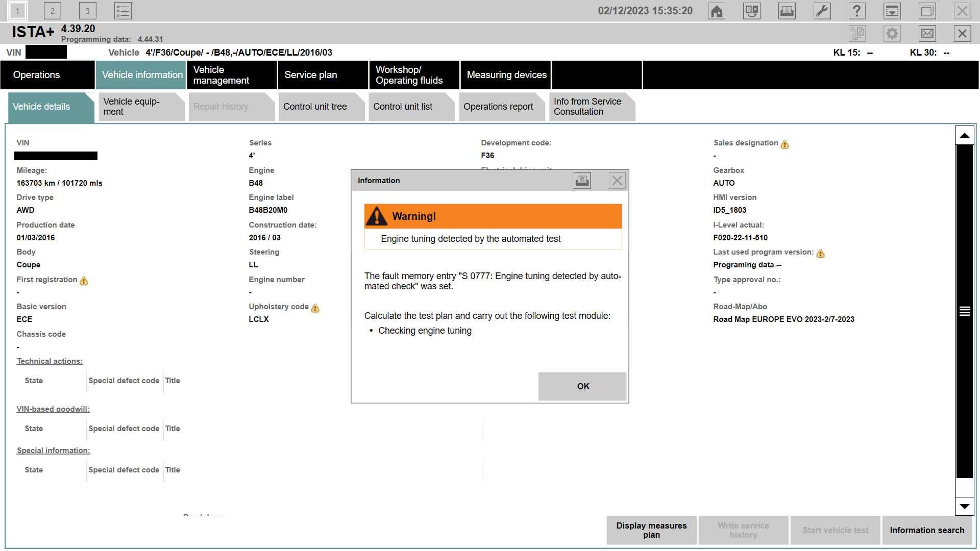980x551 pixels.
Task: Click the VIN-based goodwill heading
Action: [53, 409]
